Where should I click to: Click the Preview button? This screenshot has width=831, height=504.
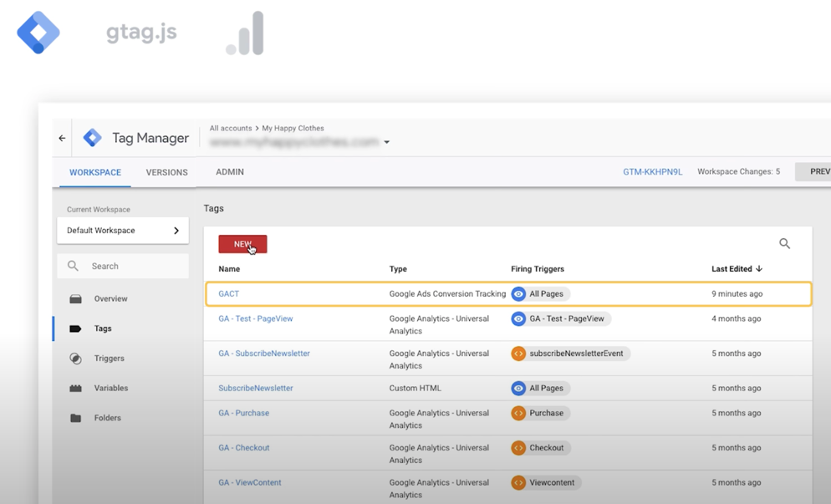click(813, 171)
